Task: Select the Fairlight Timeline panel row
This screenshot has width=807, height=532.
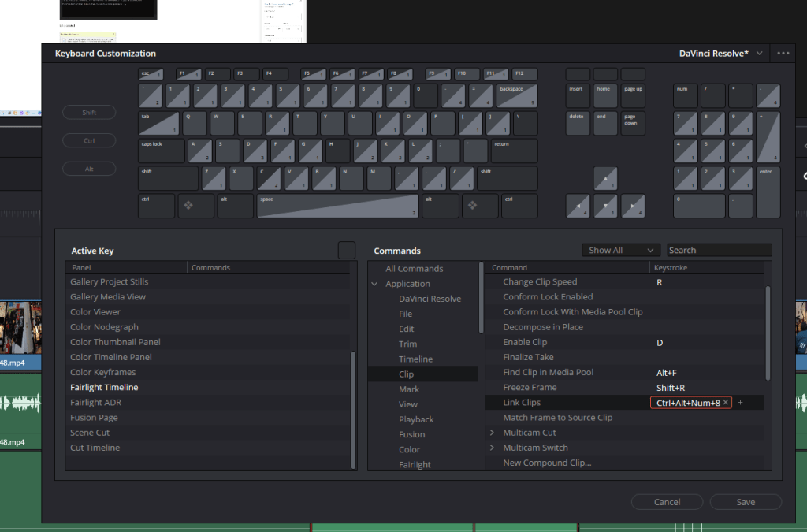Action: click(x=208, y=388)
